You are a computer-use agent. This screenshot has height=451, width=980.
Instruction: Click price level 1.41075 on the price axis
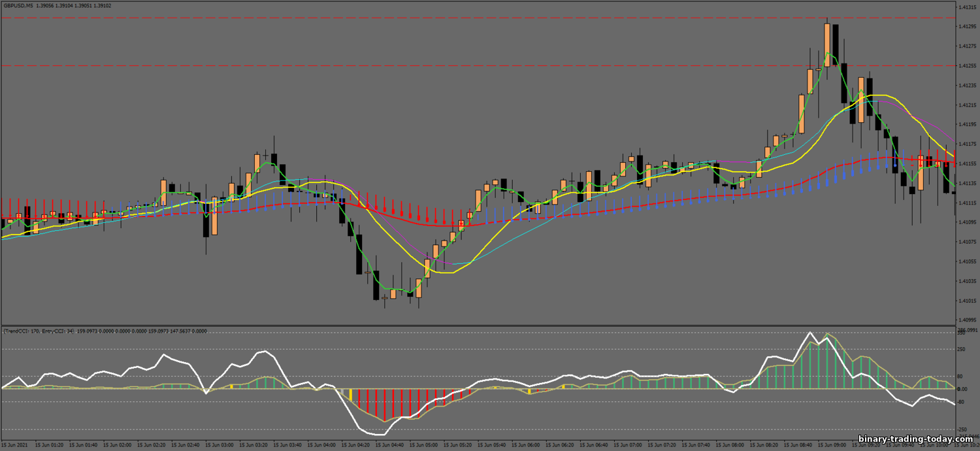pyautogui.click(x=967, y=242)
